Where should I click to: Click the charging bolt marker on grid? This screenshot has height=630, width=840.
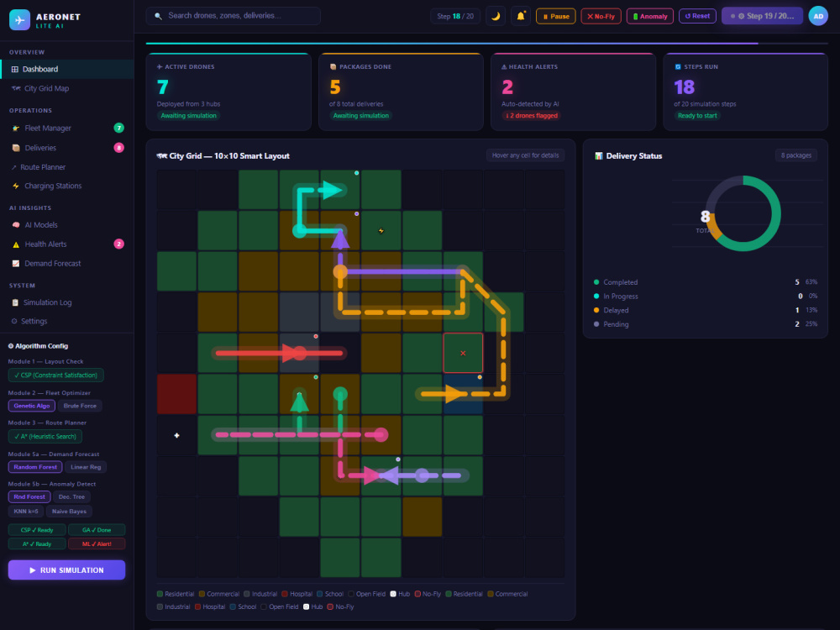(381, 231)
